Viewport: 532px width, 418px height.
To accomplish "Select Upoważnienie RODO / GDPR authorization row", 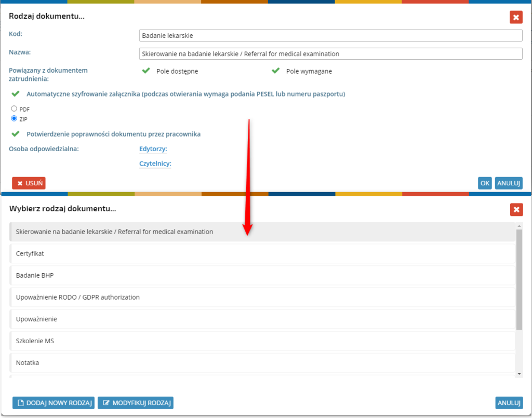I will pyautogui.click(x=262, y=298).
